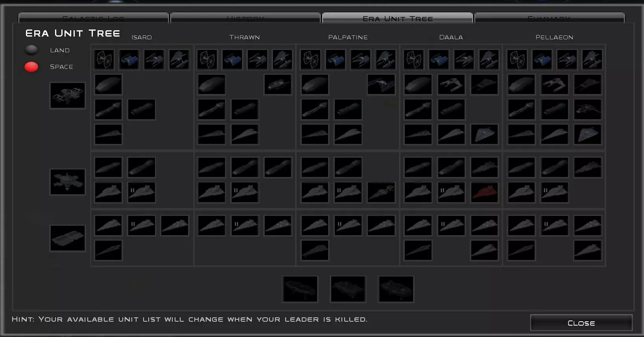Image resolution: width=644 pixels, height=337 pixels.
Task: Click Isard's middle-tier Star Destroyer marked II
Action: coord(142,192)
